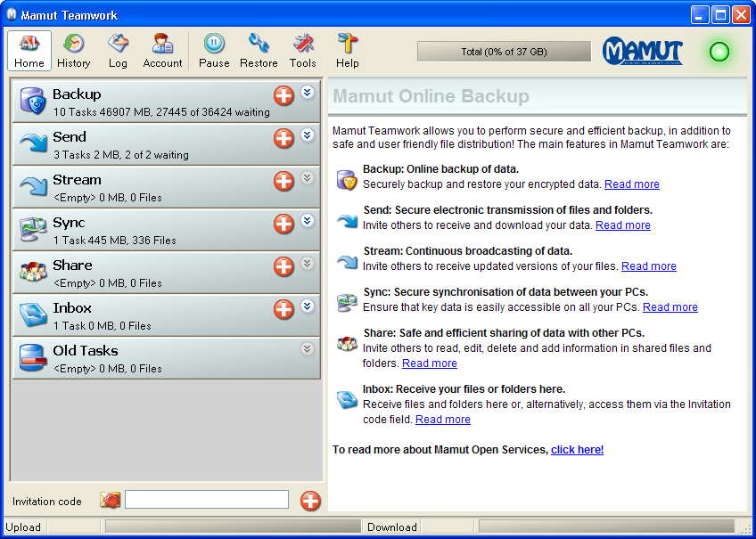Click the Upload progress bar
Image resolution: width=756 pixels, height=539 pixels.
233,527
